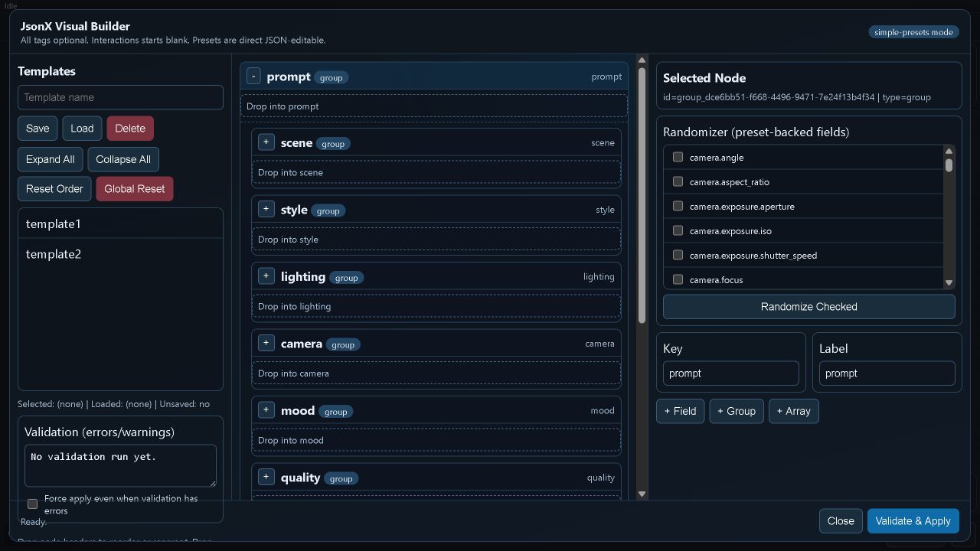Expand the scene group
Screen dimensions: 980x551
266,142
